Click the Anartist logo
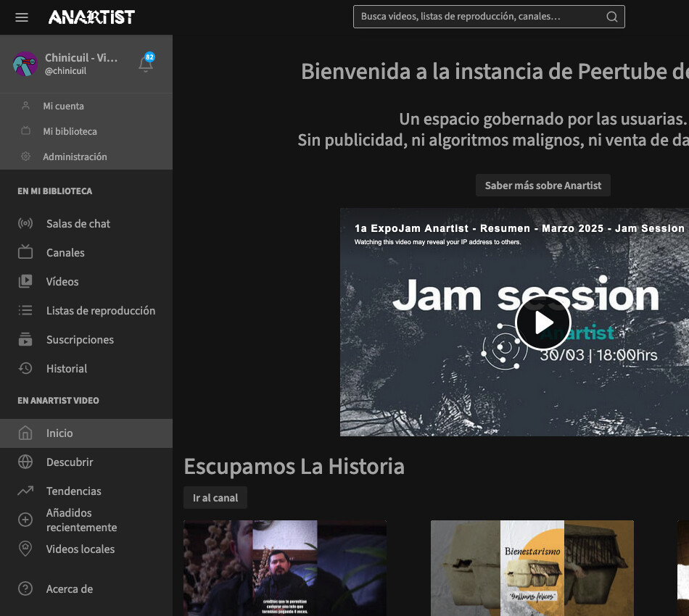Viewport: 689px width, 616px height. point(91,17)
